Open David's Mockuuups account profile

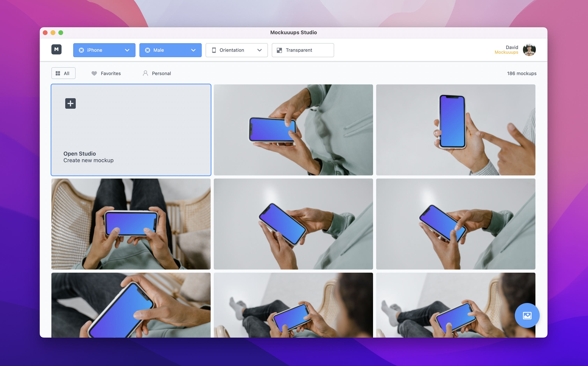tap(529, 50)
